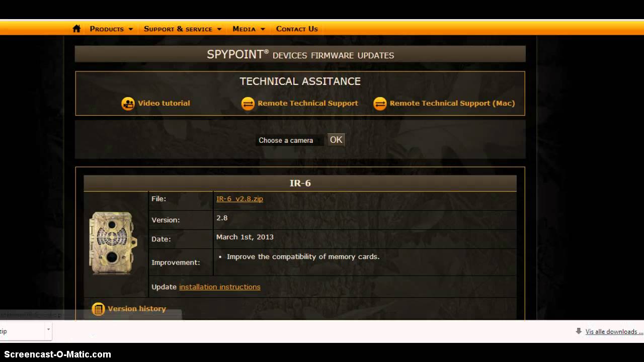This screenshot has width=644, height=362.
Task: Click the memory cards improvement text
Action: pos(303,256)
